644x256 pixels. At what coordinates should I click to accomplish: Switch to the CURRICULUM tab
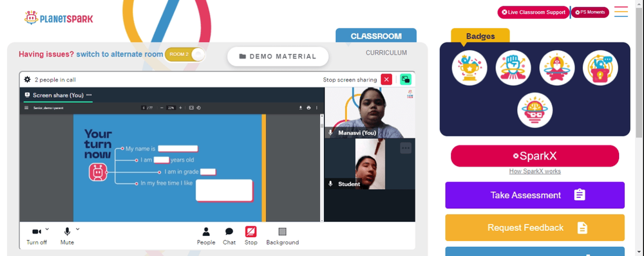(x=386, y=53)
